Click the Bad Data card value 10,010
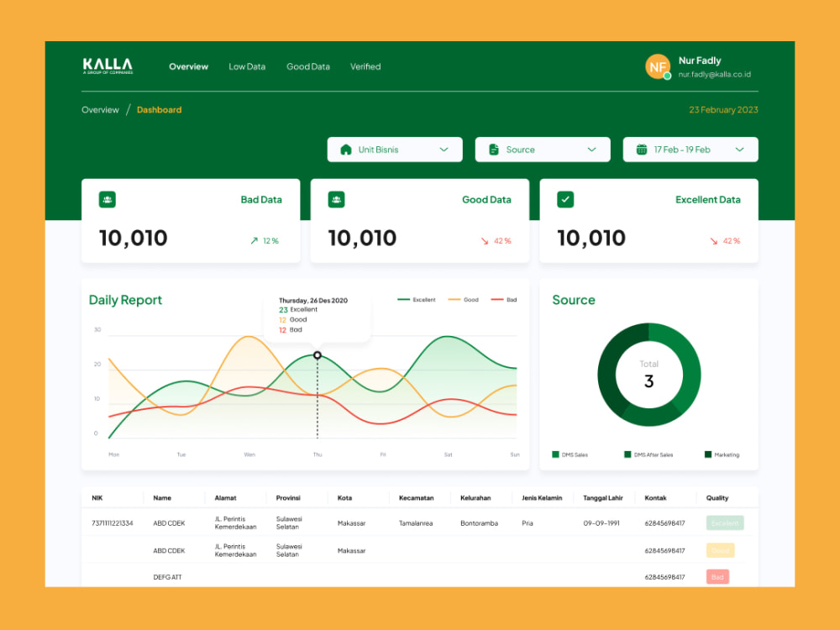 [x=134, y=238]
